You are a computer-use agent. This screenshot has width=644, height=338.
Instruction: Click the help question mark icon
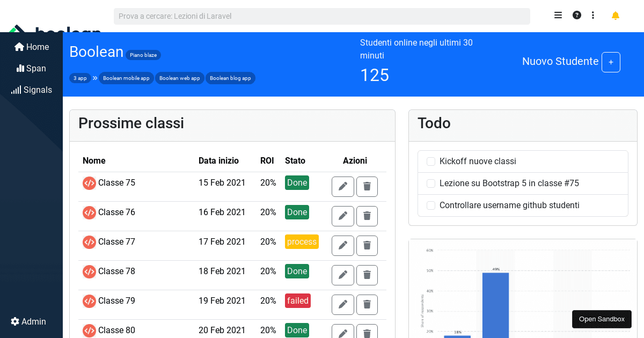(576, 15)
